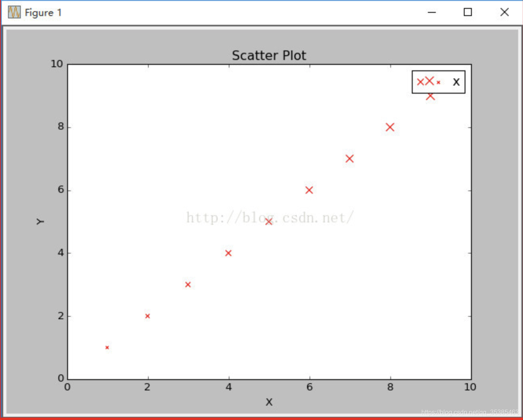Click the y-axis tick label 2

click(x=61, y=316)
